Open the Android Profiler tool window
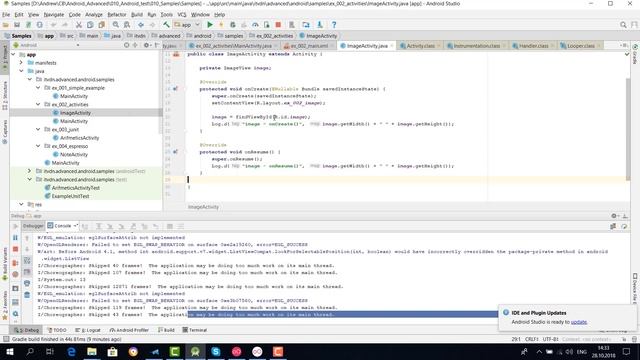This screenshot has width=640, height=360. click(129, 330)
